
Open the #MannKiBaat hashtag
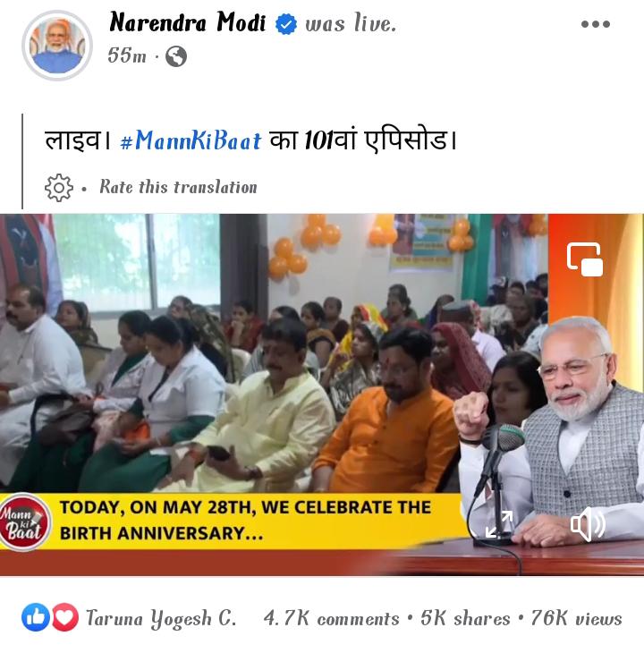pyautogui.click(x=191, y=140)
